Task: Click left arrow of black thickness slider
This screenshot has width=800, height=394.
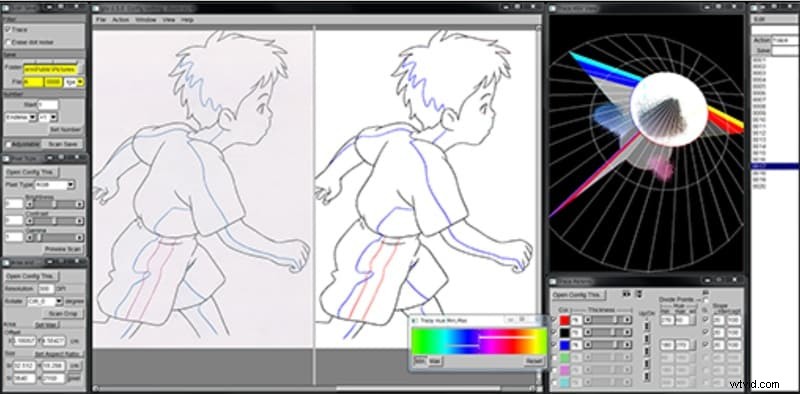Action: pyautogui.click(x=587, y=333)
